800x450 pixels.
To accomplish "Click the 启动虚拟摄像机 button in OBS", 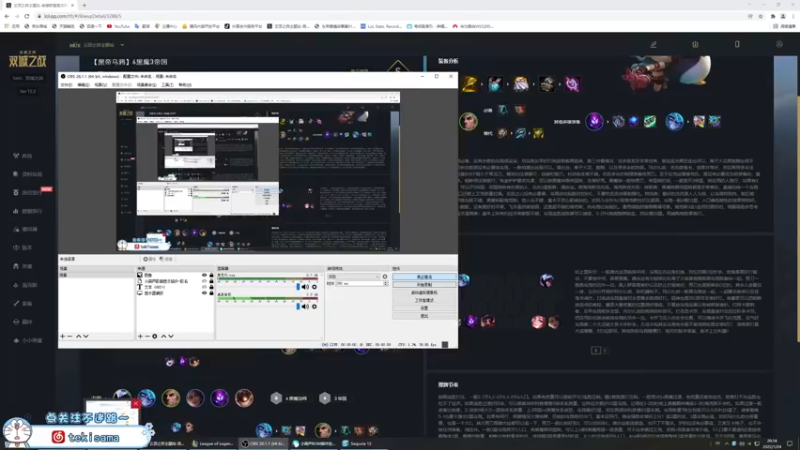I will pos(424,293).
